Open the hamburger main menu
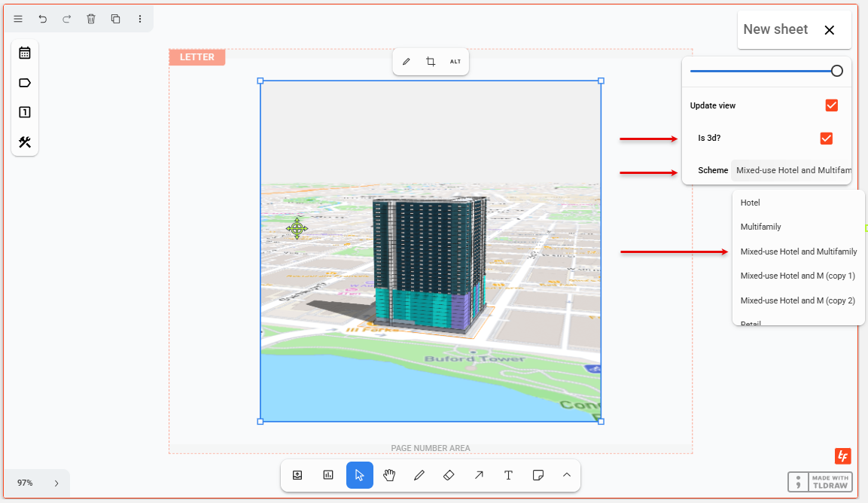 18,19
